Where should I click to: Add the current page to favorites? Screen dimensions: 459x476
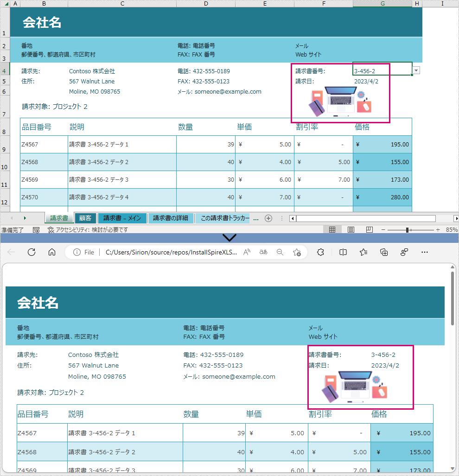[296, 252]
